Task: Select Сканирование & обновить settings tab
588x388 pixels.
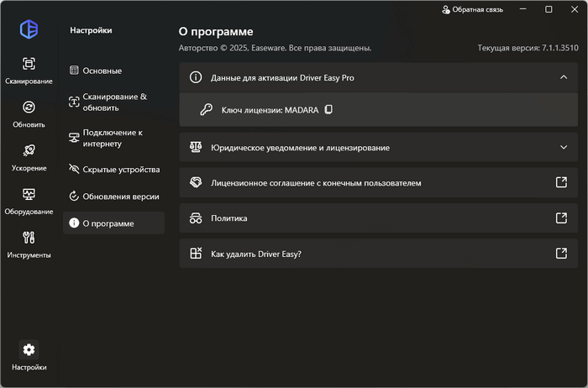Action: [x=114, y=102]
